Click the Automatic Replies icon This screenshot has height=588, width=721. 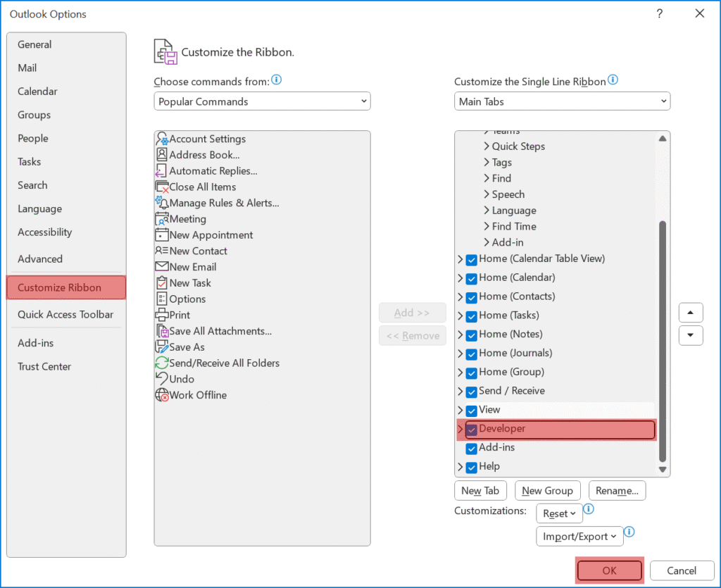click(162, 171)
